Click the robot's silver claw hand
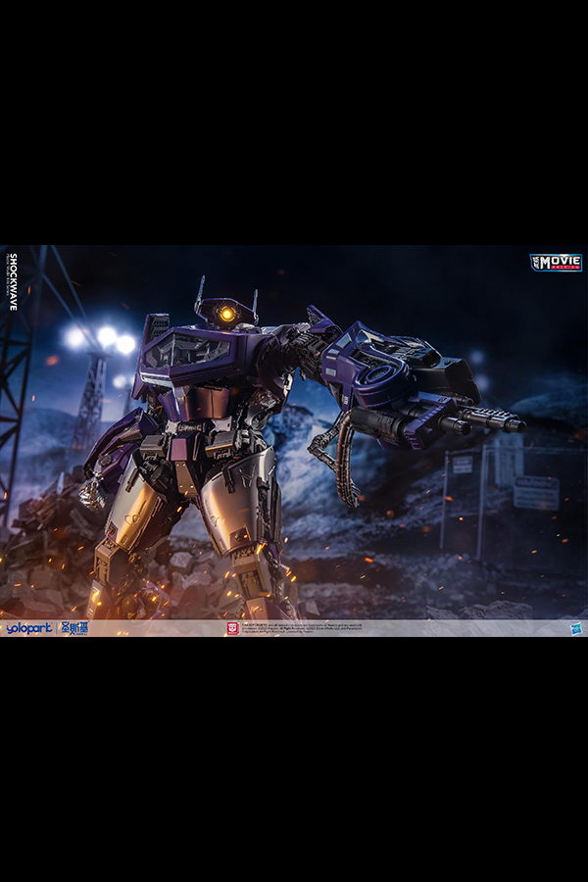The width and height of the screenshot is (588, 882). pos(93,494)
